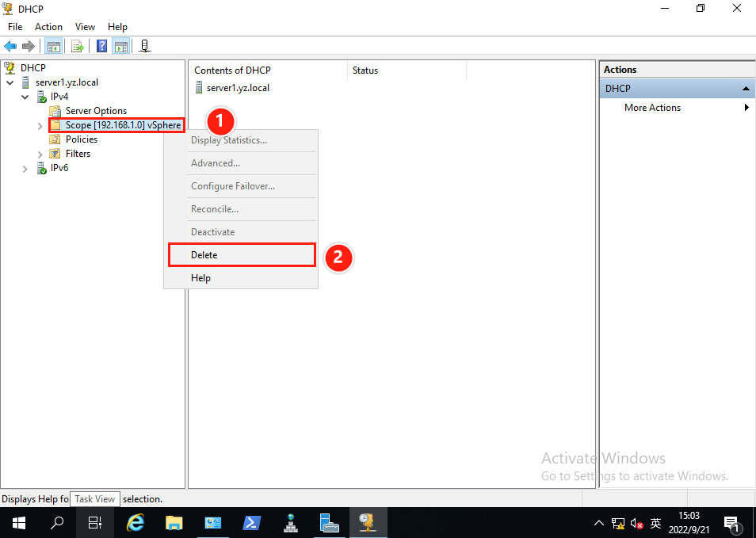The image size is (756, 538).
Task: Open the View menu
Action: pos(85,27)
